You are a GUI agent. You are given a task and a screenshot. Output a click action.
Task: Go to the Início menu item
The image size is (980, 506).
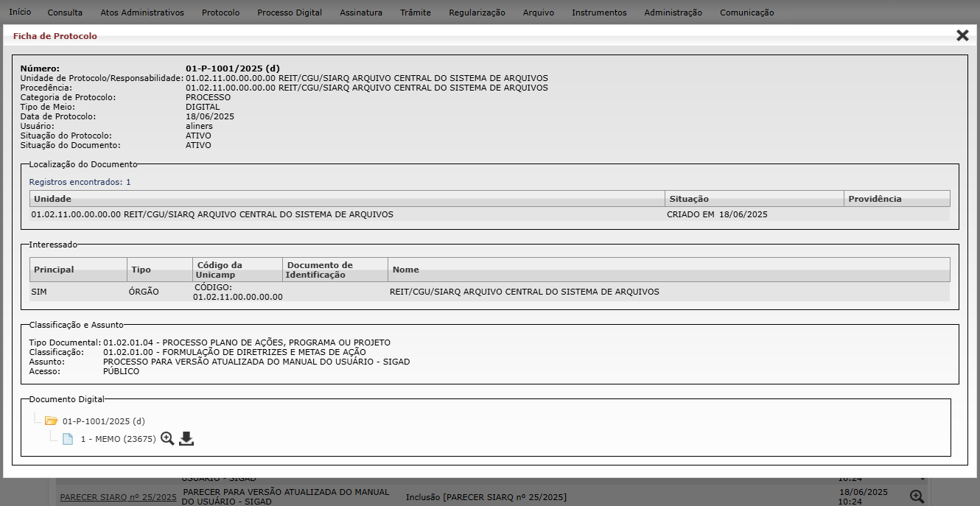point(20,13)
